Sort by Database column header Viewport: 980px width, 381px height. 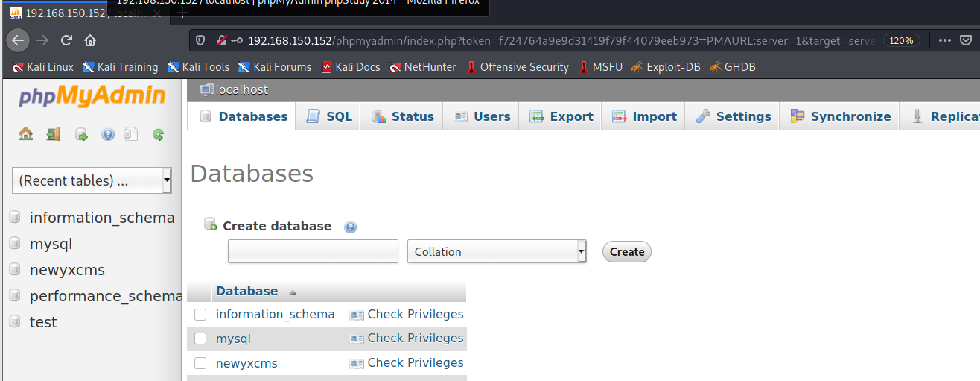tap(247, 292)
